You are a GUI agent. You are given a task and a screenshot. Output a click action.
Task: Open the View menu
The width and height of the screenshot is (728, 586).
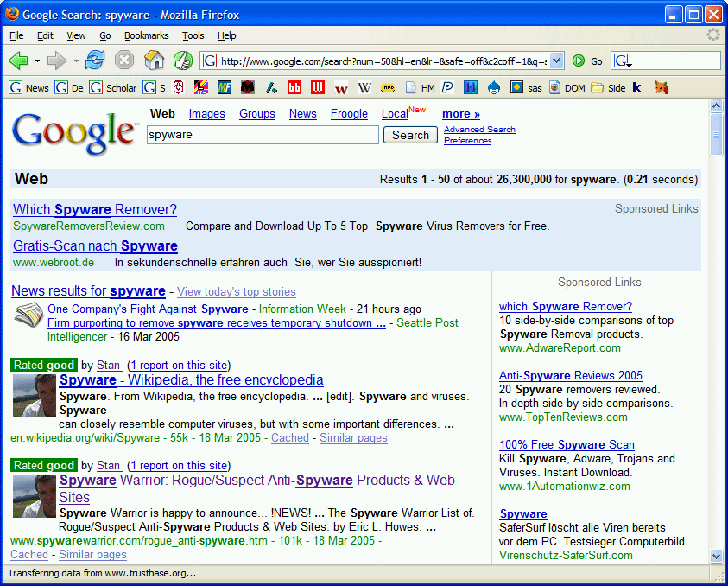point(76,35)
